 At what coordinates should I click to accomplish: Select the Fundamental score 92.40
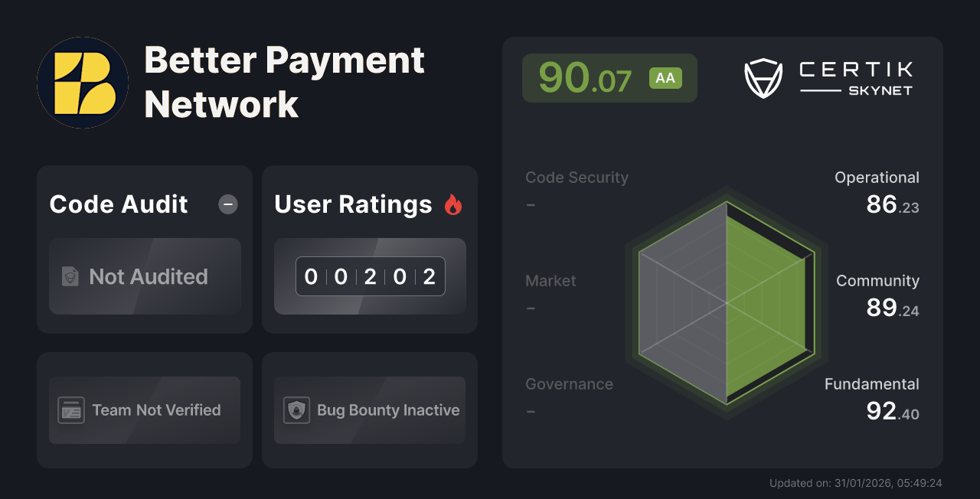[x=892, y=412]
